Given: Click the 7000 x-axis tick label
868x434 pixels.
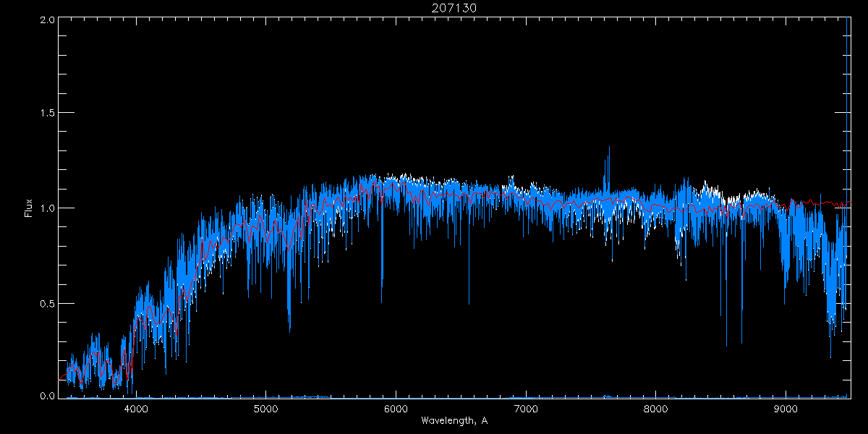Looking at the screenshot, I should 526,407.
